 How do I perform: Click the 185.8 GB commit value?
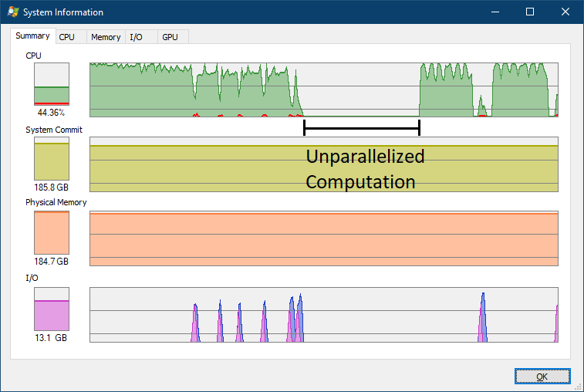(x=52, y=188)
